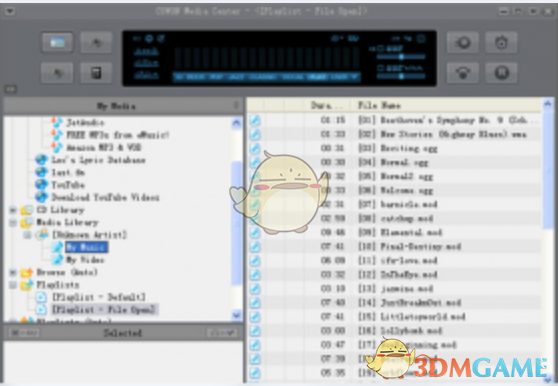
Task: Click the icon beside [Playlist - Default]
Action: point(41,297)
